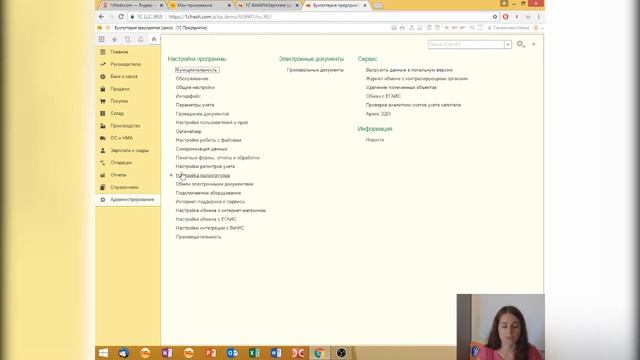Image resolution: width=640 pixels, height=360 pixels.
Task: Reload the browser page
Action: [121, 17]
